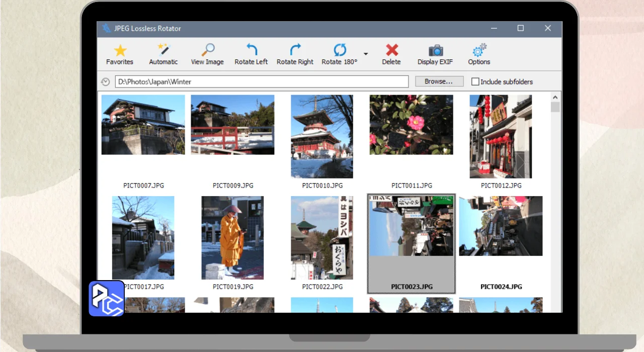Image resolution: width=644 pixels, height=352 pixels.
Task: Open View Image magnifier tool
Action: 207,54
